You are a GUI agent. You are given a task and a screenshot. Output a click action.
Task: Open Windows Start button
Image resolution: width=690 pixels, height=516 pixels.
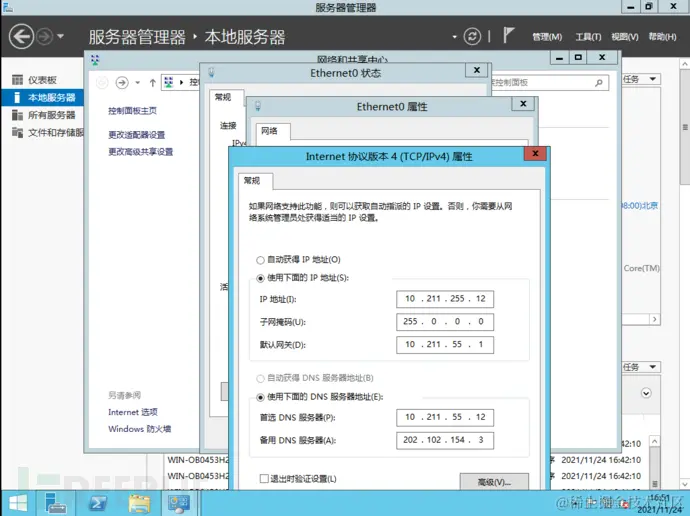pos(18,503)
